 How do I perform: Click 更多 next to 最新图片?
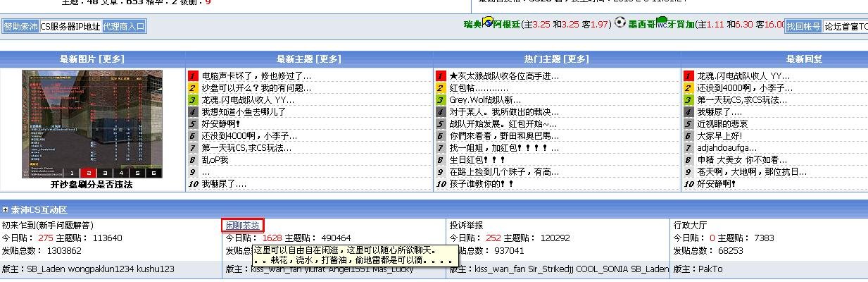[x=112, y=59]
